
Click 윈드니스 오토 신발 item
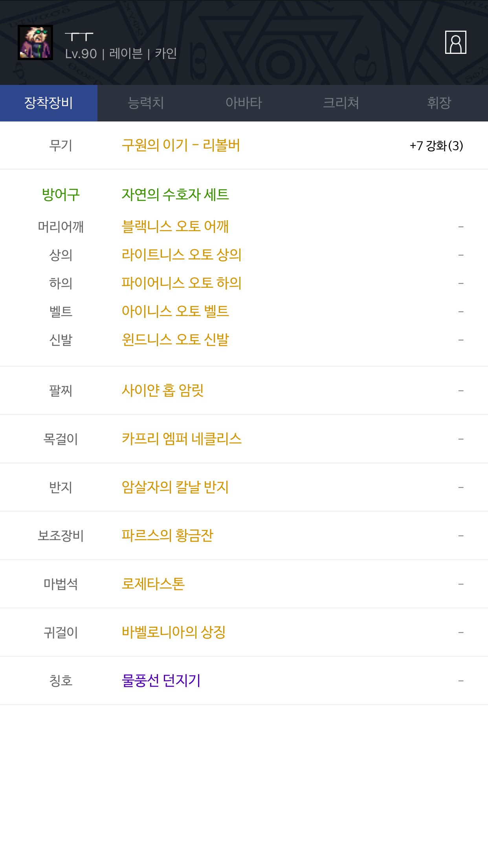[175, 340]
